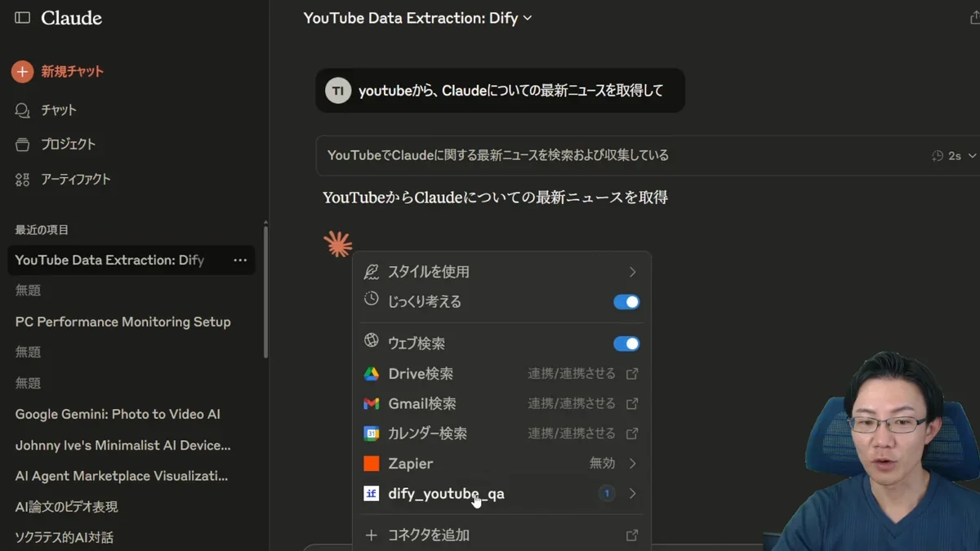980x551 pixels.
Task: Click the orange Zapier icon
Action: (x=372, y=464)
